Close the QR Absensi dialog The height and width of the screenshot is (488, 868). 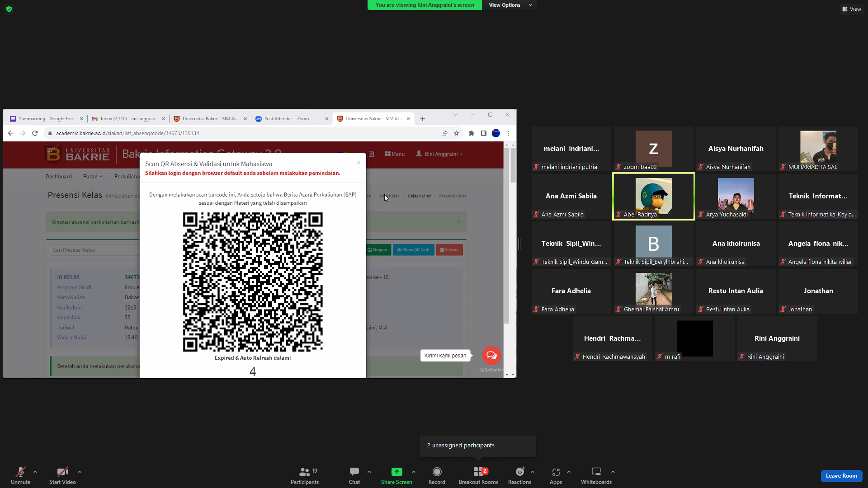click(x=359, y=163)
